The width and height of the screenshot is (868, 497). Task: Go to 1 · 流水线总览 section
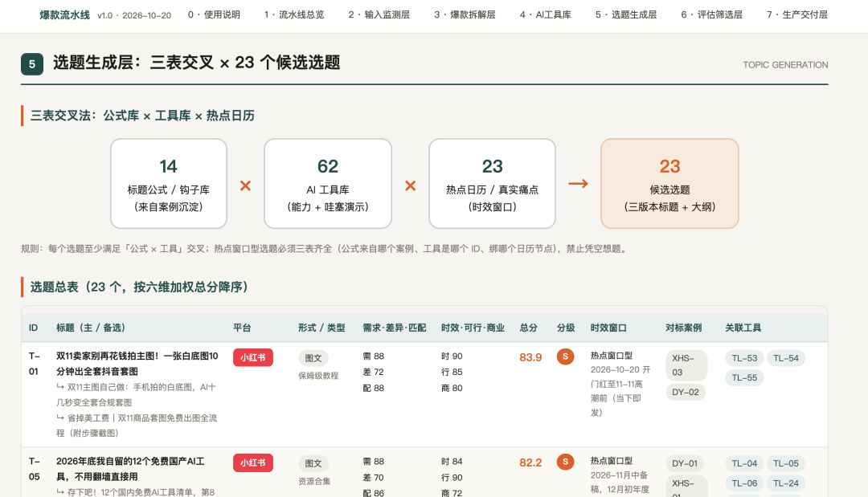[x=294, y=15]
